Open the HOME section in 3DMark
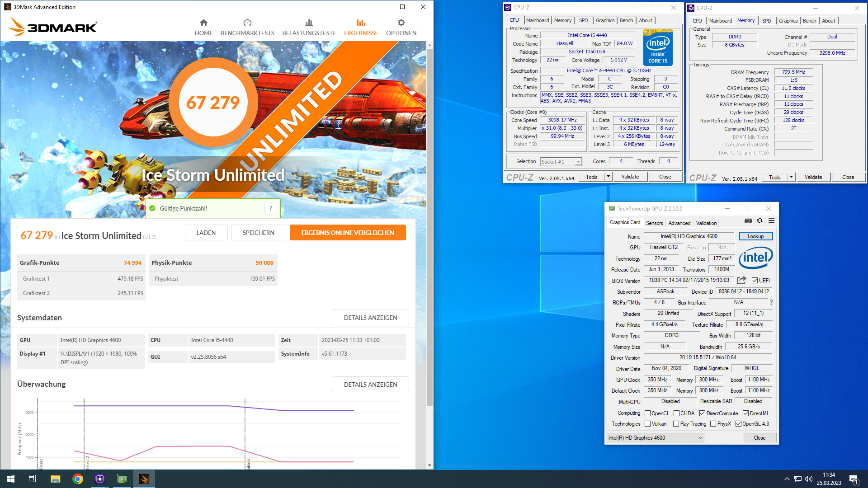This screenshot has height=488, width=868. click(x=203, y=28)
